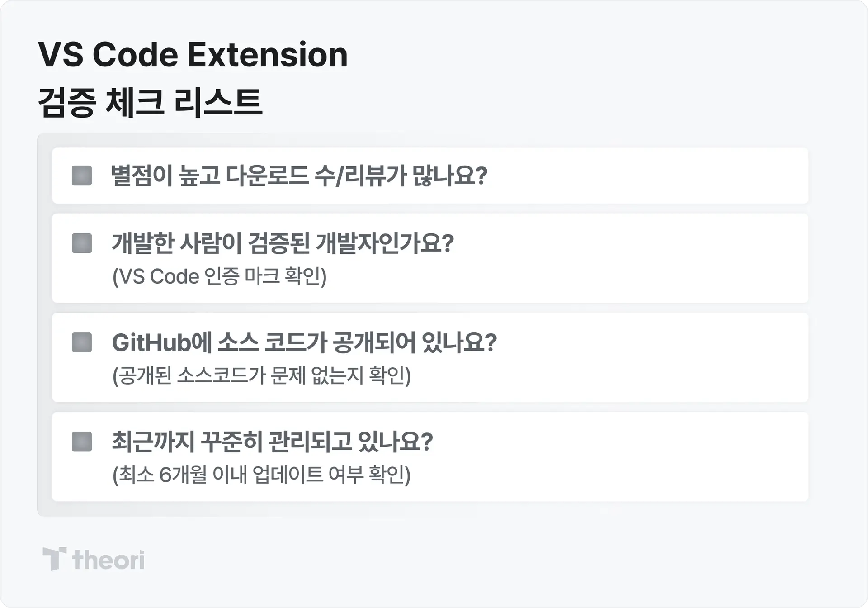The image size is (868, 608).
Task: Click the (VS Code 인증 마크 확인) note
Action: click(220, 276)
